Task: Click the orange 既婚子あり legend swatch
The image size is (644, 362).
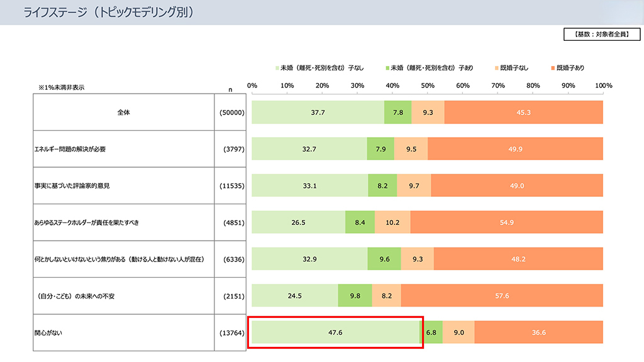Action: [552, 68]
